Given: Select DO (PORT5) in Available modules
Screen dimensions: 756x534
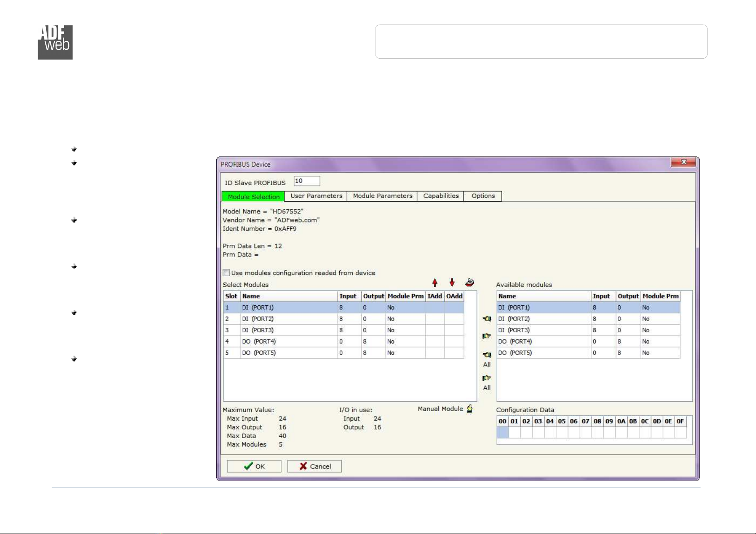Looking at the screenshot, I should click(589, 353).
